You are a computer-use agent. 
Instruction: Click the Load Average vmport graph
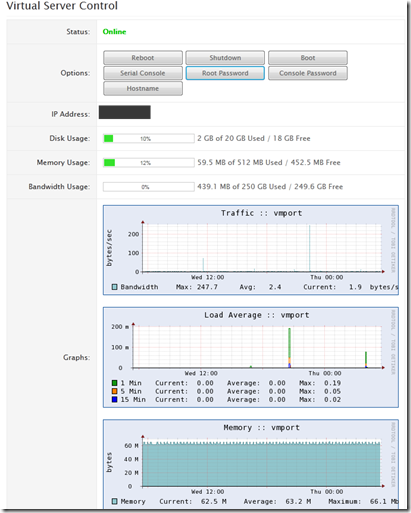pos(251,357)
